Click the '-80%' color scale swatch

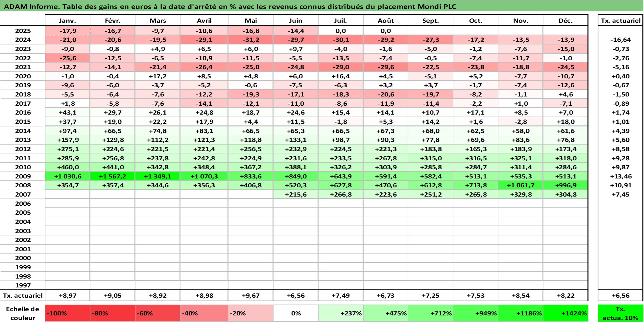point(112,313)
